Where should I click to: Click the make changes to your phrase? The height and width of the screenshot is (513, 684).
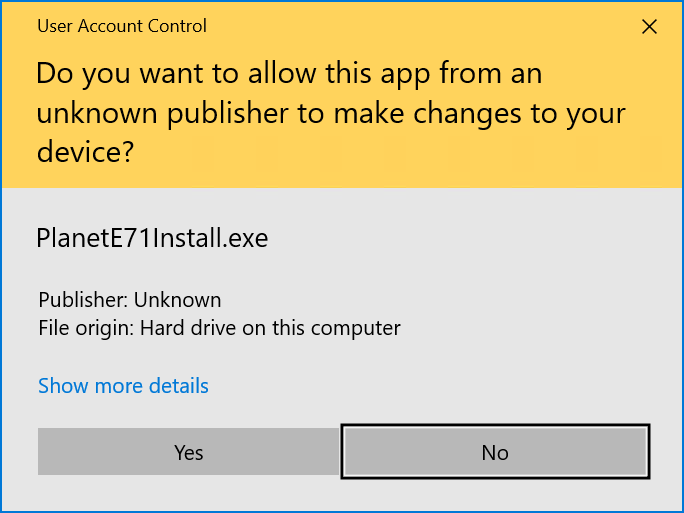click(480, 113)
